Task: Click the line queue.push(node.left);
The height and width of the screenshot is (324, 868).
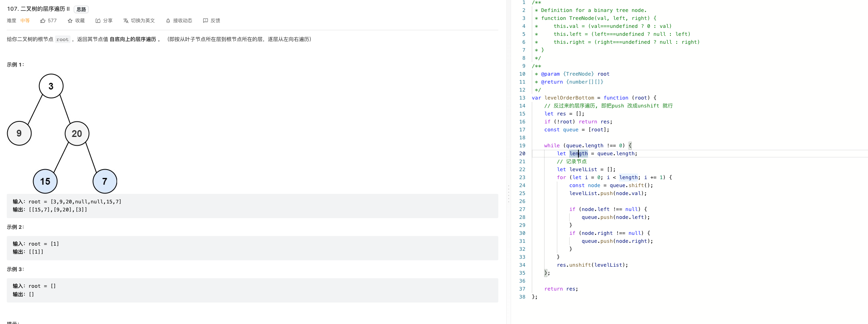Action: [616, 217]
